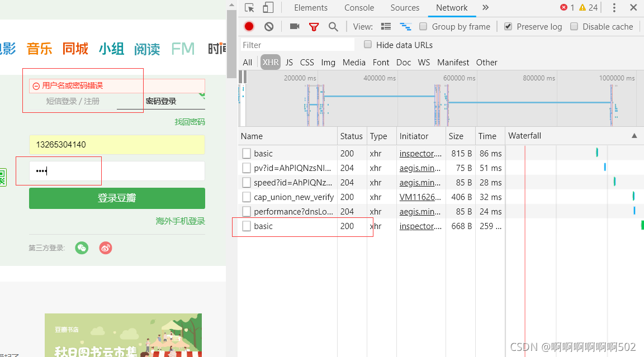Image resolution: width=644 pixels, height=357 pixels.
Task: Stop recording network log (red dot)
Action: [249, 26]
